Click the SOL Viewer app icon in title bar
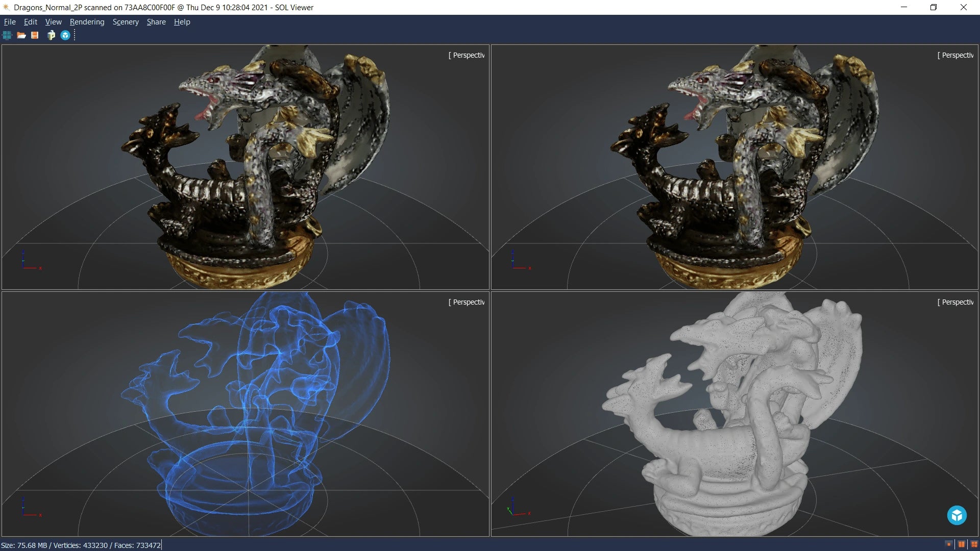Screen dimensions: 980x551 (7, 7)
